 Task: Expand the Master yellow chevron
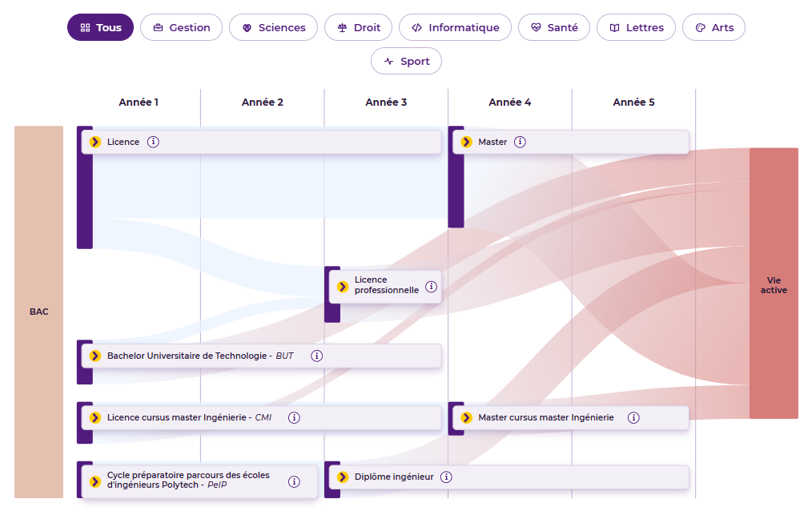467,142
